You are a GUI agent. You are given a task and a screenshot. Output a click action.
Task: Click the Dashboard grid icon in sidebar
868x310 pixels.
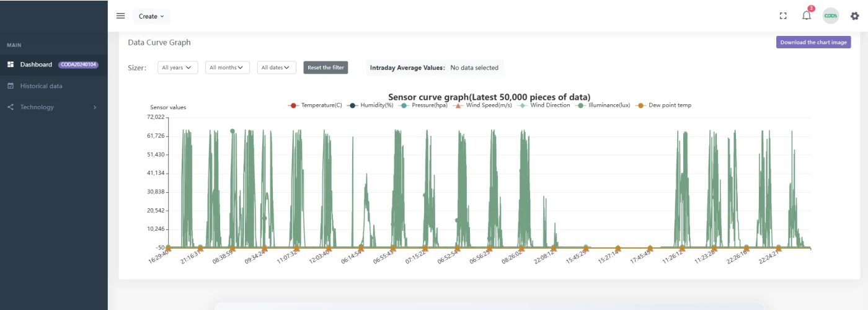[11, 64]
